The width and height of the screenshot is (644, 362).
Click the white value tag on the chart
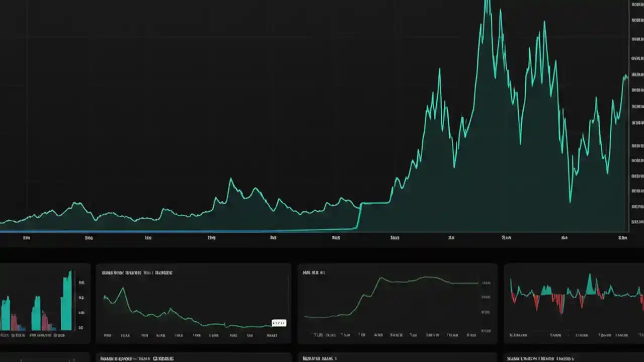[278, 323]
